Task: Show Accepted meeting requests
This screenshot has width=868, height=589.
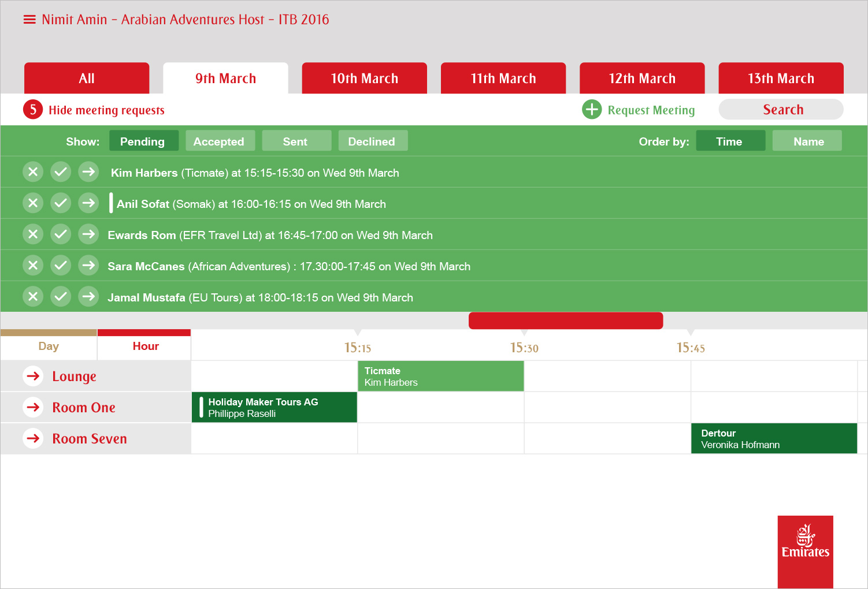Action: [x=220, y=141]
